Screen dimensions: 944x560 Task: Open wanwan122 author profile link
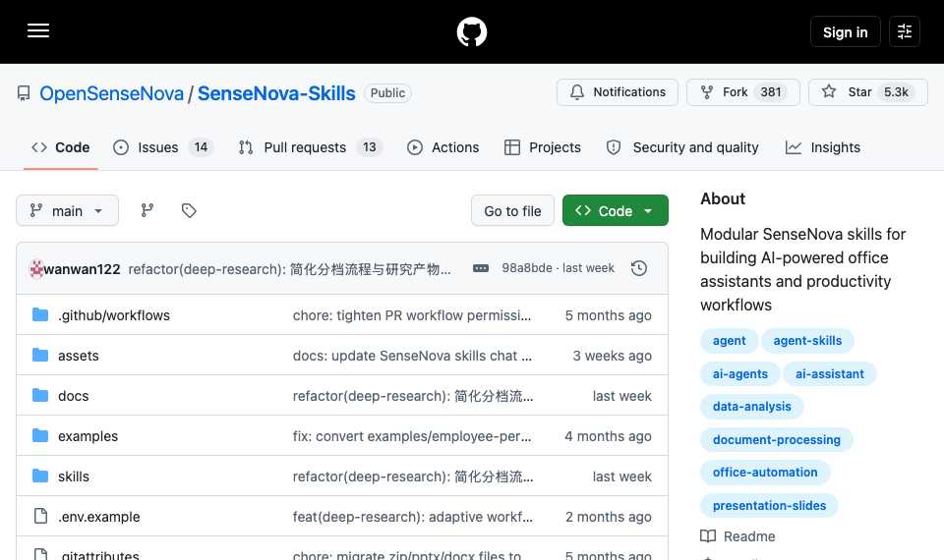82,269
